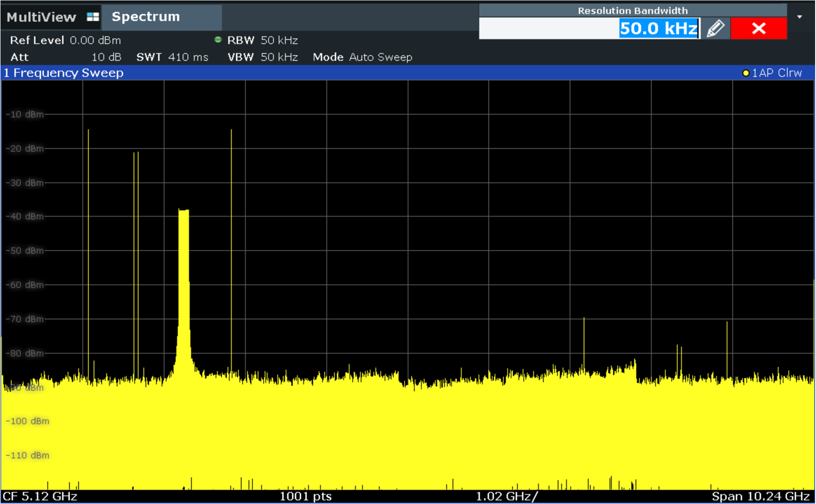816x504 pixels.
Task: Switch to the Spectrum tab
Action: click(x=146, y=16)
